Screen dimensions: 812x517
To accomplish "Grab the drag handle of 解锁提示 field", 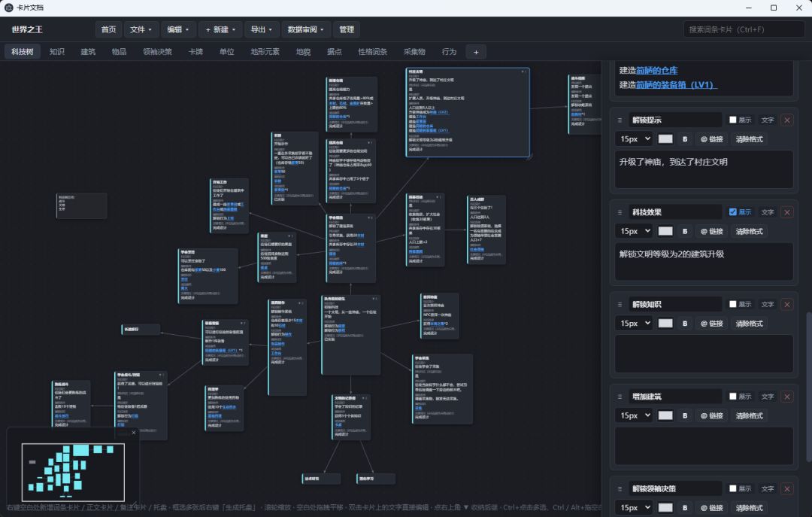I will point(620,120).
